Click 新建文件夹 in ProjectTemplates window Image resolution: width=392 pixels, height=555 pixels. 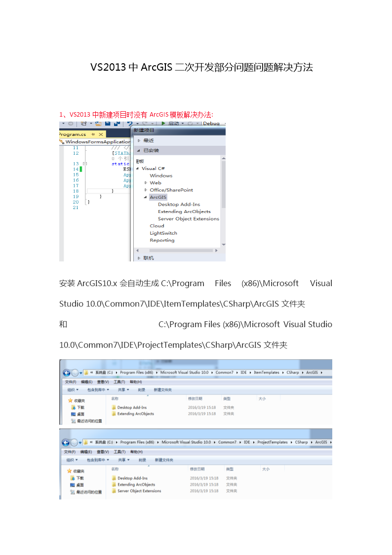coord(164,460)
